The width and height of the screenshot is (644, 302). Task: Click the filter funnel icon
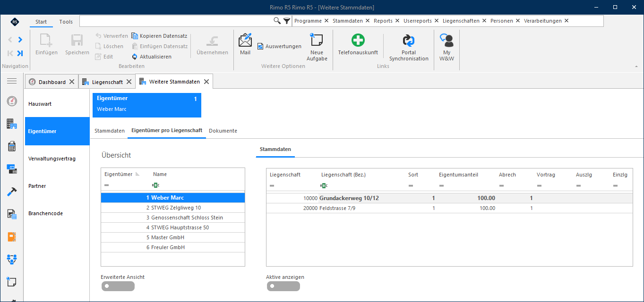click(287, 21)
